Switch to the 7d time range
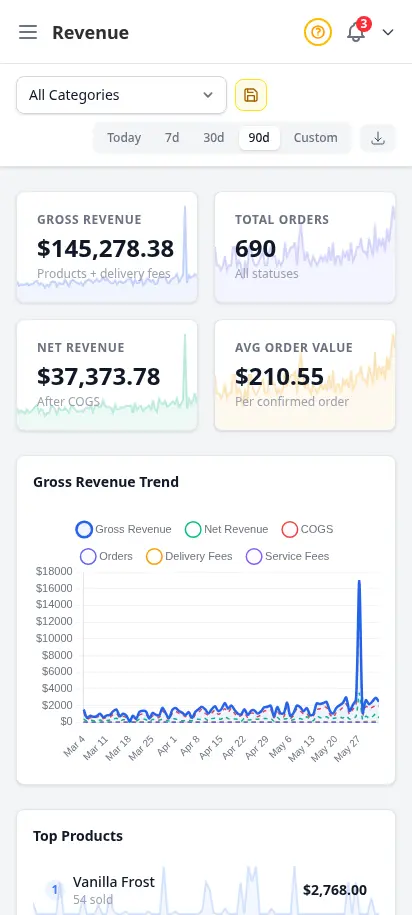 point(172,138)
